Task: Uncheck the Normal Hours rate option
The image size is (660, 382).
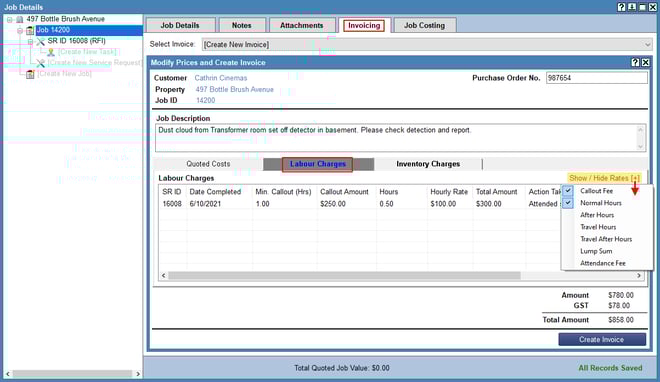Action: coord(568,203)
